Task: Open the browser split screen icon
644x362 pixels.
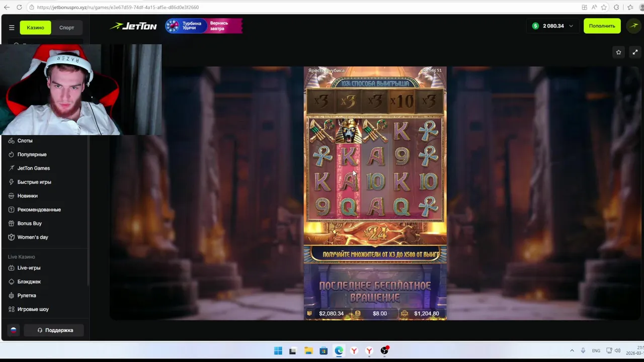Action: pyautogui.click(x=584, y=7)
